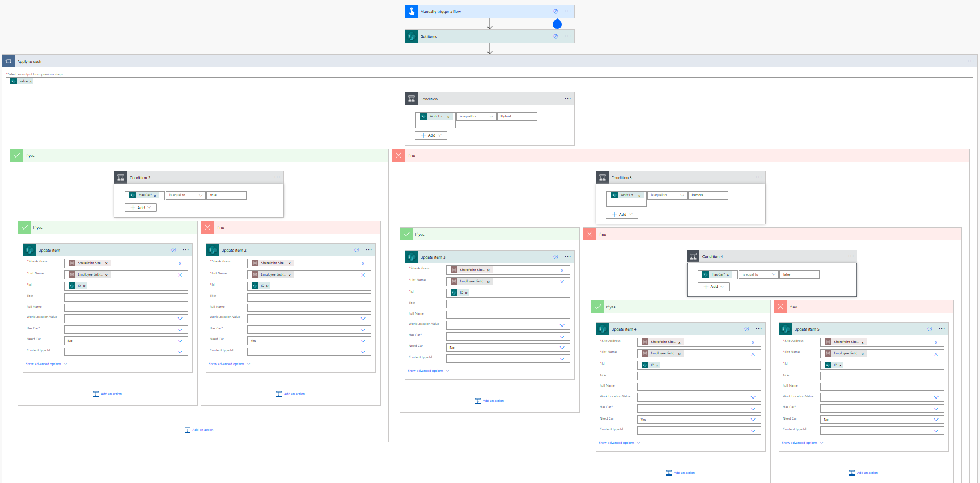The width and height of the screenshot is (980, 483).
Task: Expand the Need Car dropdown in Update item 4
Action: click(x=753, y=420)
